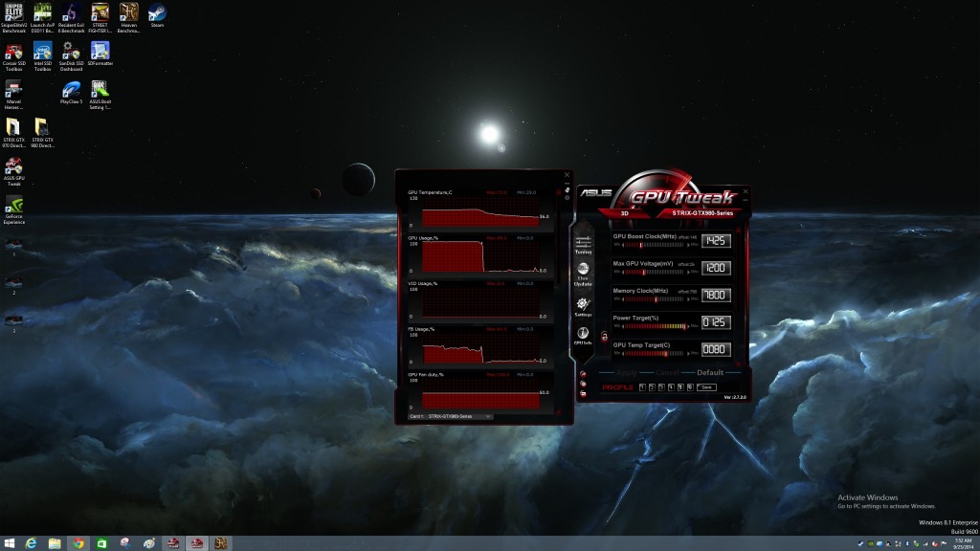Screen dimensions: 980x551
Task: Open Corsair SSD Toolbox shortcut
Action: pos(13,56)
